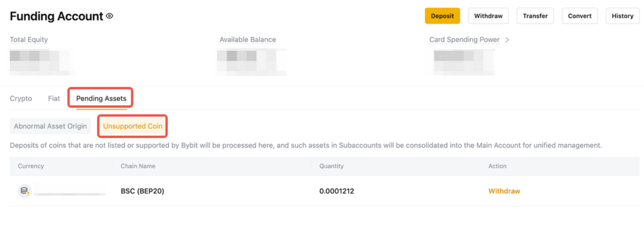This screenshot has height=228, width=644.
Task: Select the Pending Assets tab
Action: (101, 98)
